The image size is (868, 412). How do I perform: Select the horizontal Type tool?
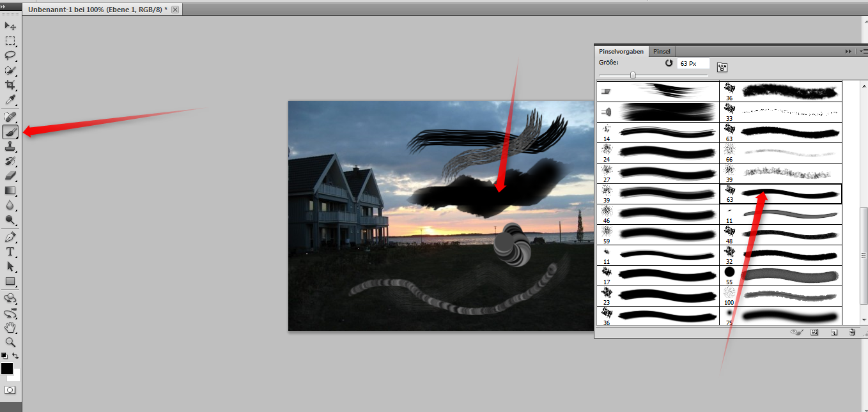point(9,251)
